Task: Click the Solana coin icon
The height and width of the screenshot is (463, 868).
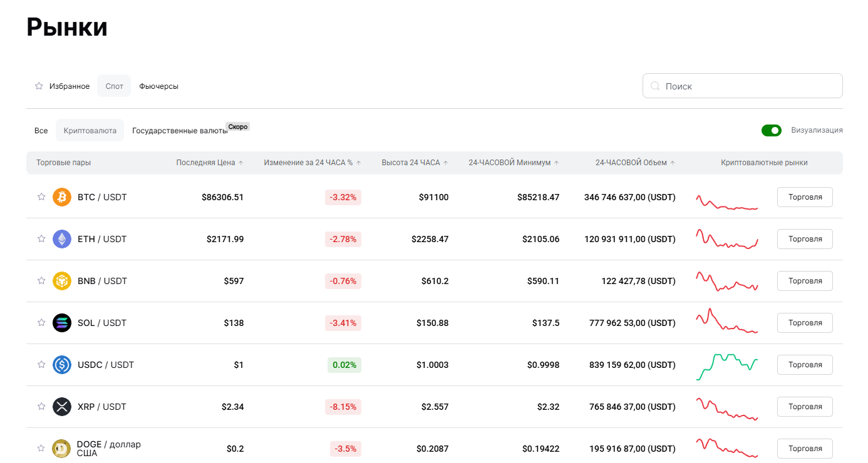Action: [x=62, y=323]
